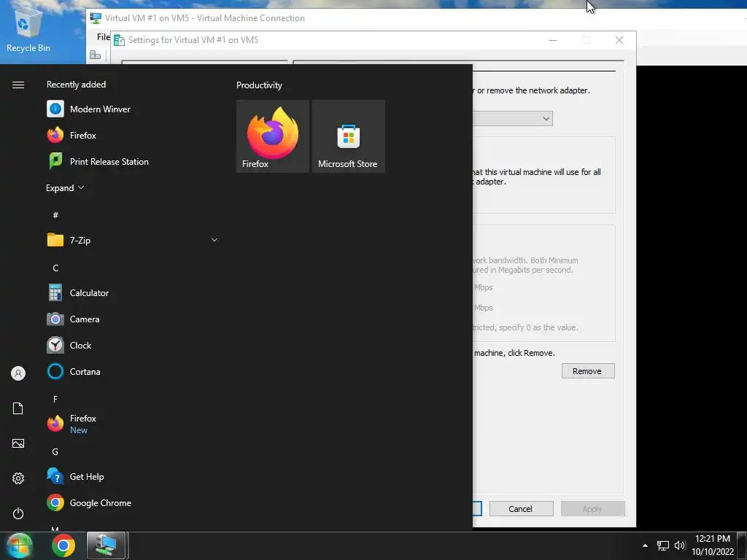Viewport: 747px width, 560px height.
Task: Expand Start menu hamburger navigation
Action: click(18, 85)
